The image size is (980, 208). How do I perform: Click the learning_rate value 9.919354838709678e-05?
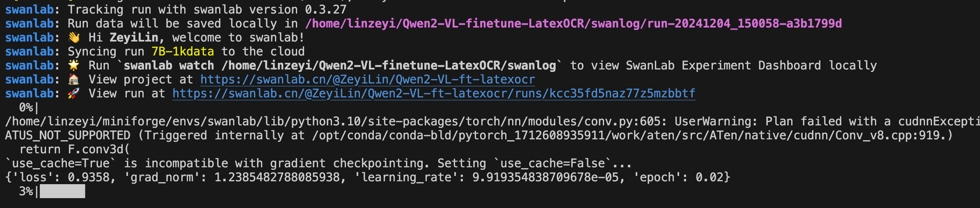545,177
